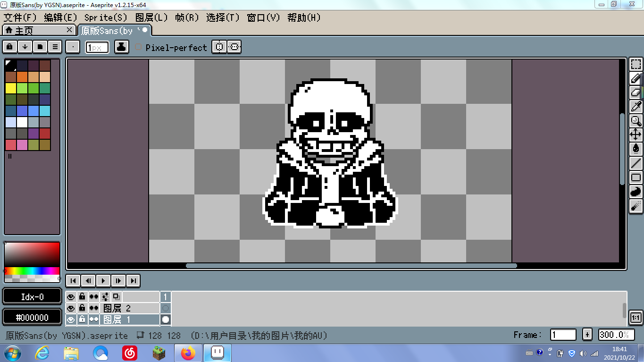Hide 图层 2 using its eye icon

71,308
